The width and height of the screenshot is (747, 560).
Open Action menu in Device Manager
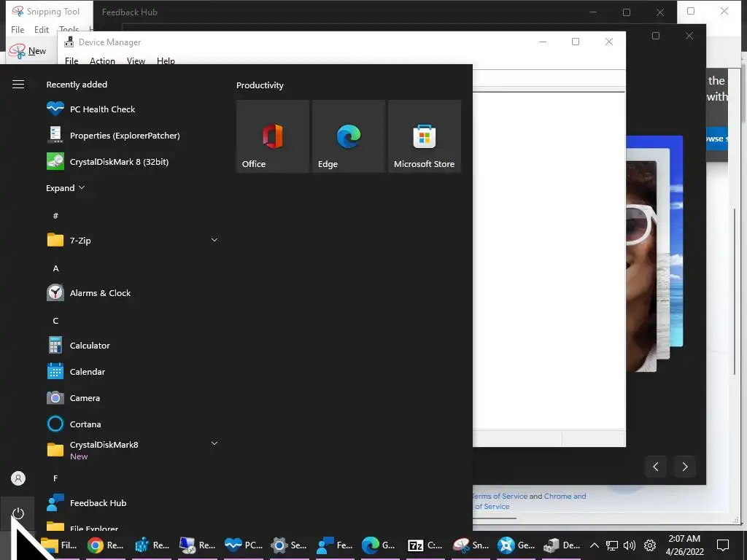click(x=102, y=61)
